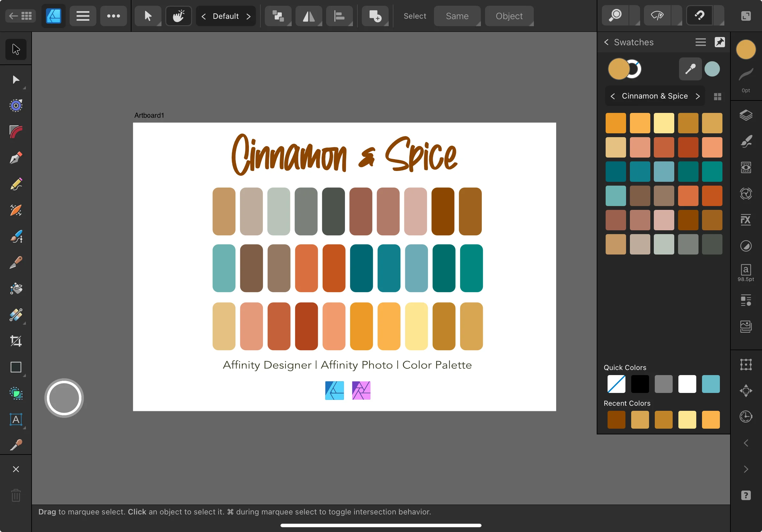
Task: Activate the swatches eyedropper picker
Action: click(690, 69)
